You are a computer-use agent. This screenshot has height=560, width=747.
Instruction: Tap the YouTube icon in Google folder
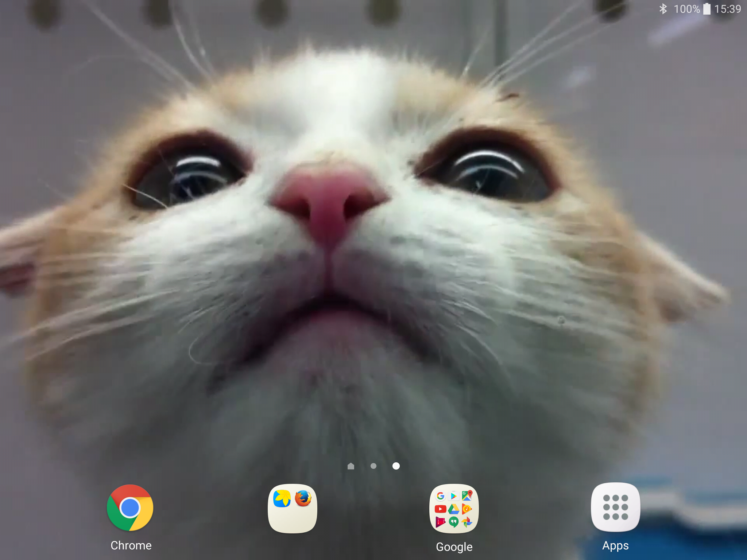pos(441,509)
